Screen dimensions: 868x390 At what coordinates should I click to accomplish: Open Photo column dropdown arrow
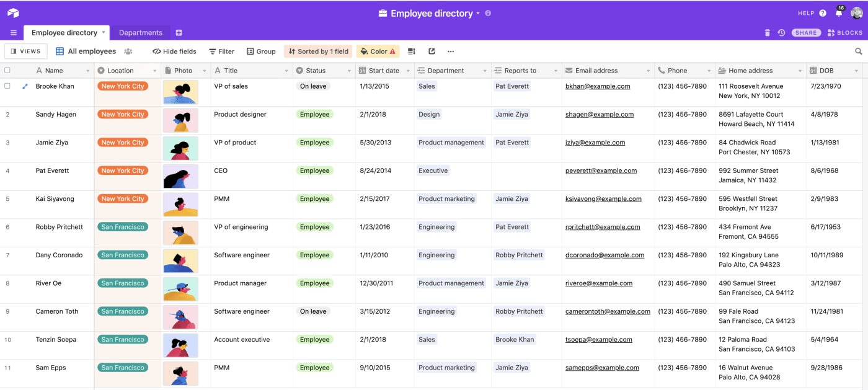204,71
